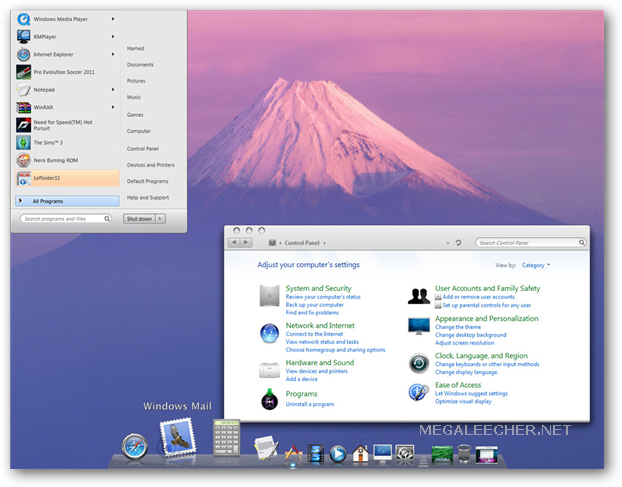622x487 pixels.
Task: Launch WinRAR from the Start menu
Action: (x=66, y=107)
